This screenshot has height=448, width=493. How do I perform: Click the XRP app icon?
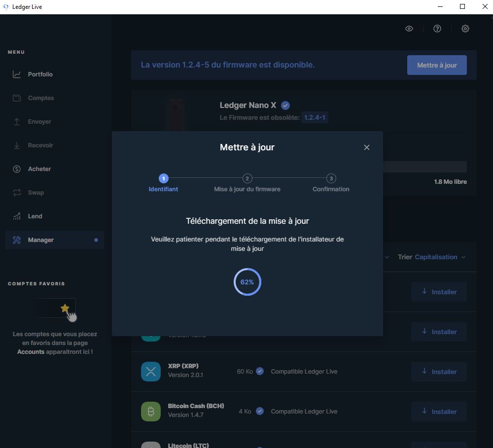click(x=151, y=372)
